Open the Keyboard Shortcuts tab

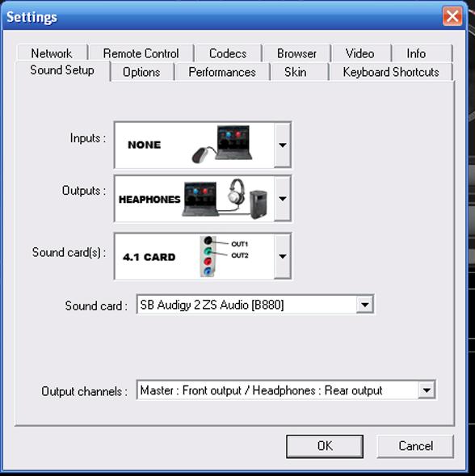[x=391, y=72]
